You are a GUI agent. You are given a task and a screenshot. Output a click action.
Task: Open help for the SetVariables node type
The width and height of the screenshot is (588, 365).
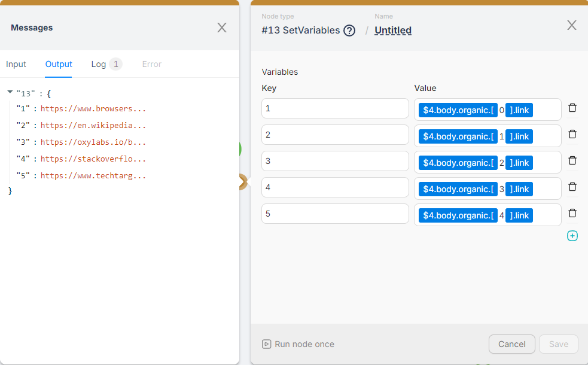[x=349, y=30]
